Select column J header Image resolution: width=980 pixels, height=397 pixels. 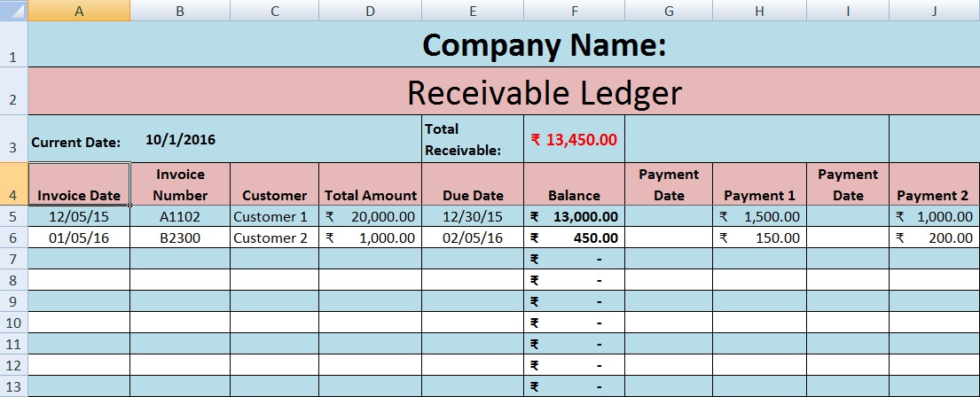(935, 11)
